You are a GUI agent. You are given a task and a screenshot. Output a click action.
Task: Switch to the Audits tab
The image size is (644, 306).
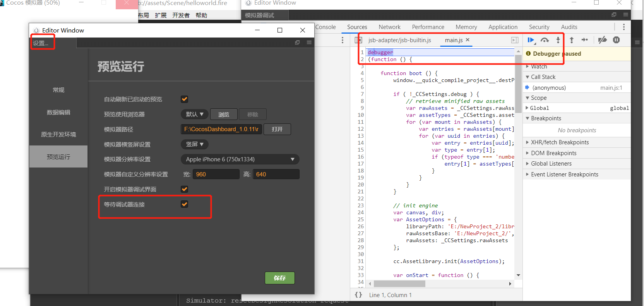[x=569, y=27]
